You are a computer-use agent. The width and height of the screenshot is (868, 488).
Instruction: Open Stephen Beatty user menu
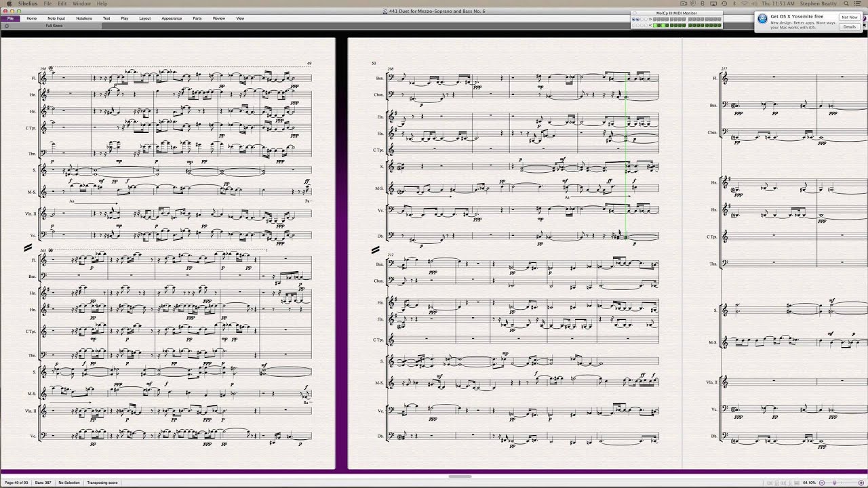[818, 3]
